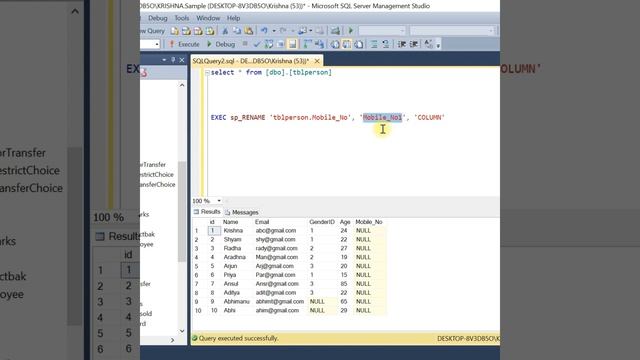Click the Email column header
640x360 pixels.
[262, 222]
